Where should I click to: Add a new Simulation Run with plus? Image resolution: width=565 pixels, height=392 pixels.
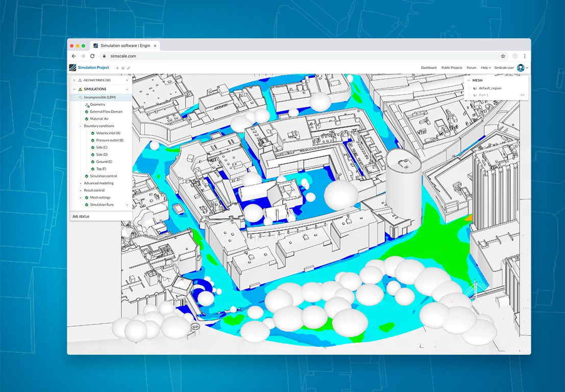pyautogui.click(x=127, y=205)
